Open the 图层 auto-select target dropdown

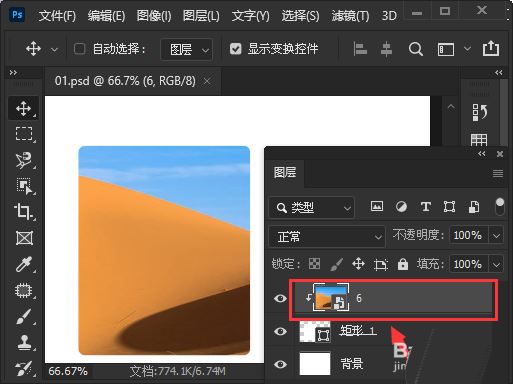187,50
